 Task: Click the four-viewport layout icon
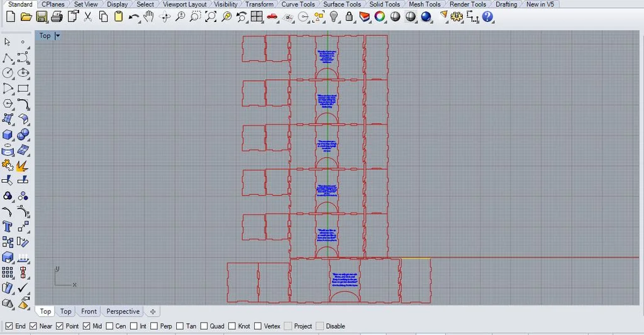tap(257, 17)
